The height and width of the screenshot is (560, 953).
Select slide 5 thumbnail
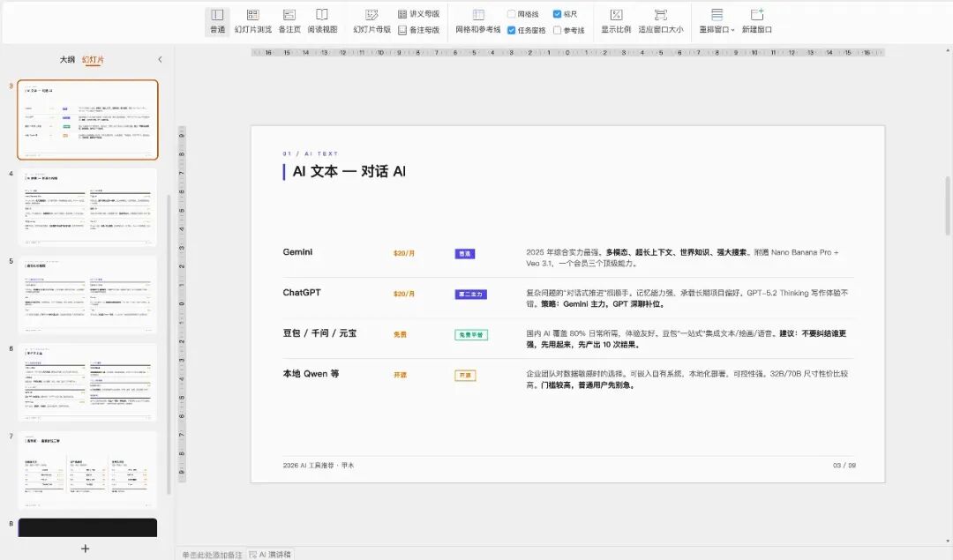pyautogui.click(x=87, y=295)
